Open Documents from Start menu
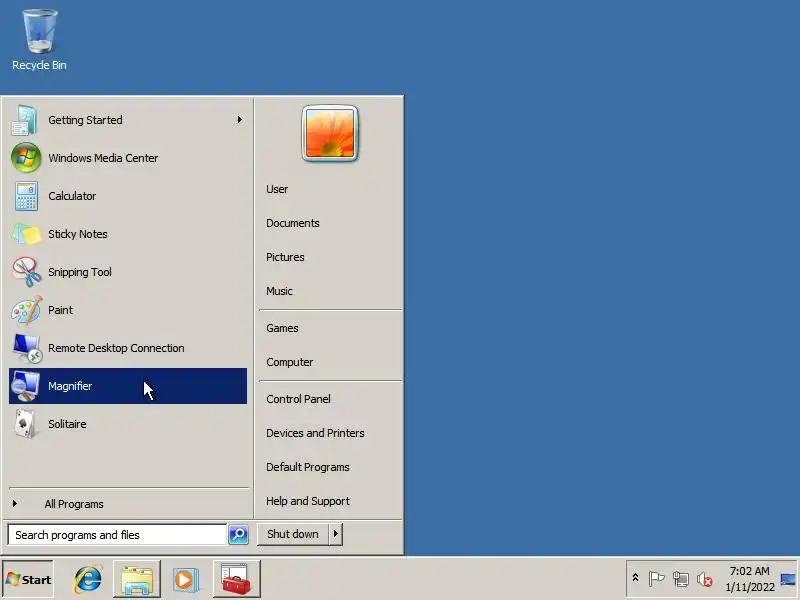 [293, 223]
